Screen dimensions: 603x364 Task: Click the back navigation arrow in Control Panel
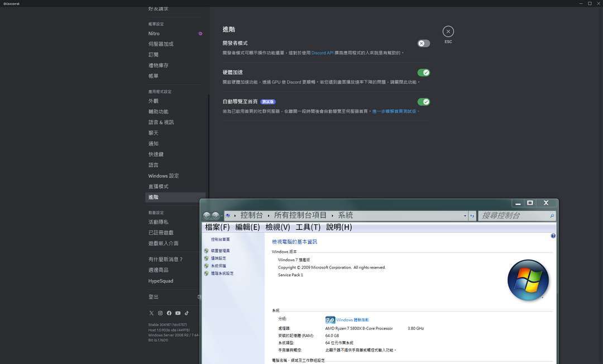pyautogui.click(x=207, y=215)
